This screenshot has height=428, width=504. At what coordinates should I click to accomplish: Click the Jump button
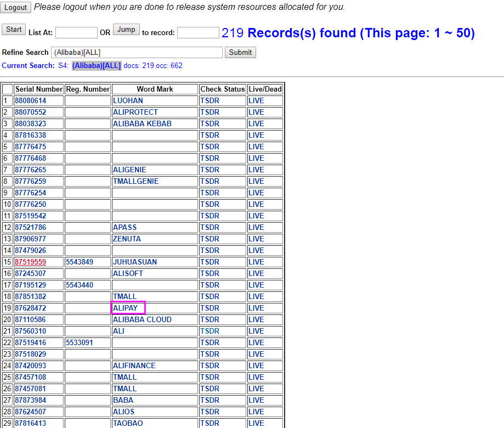126,30
